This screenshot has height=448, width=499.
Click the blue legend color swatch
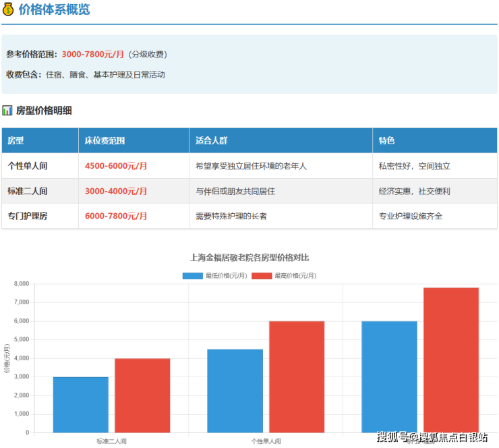tap(193, 276)
